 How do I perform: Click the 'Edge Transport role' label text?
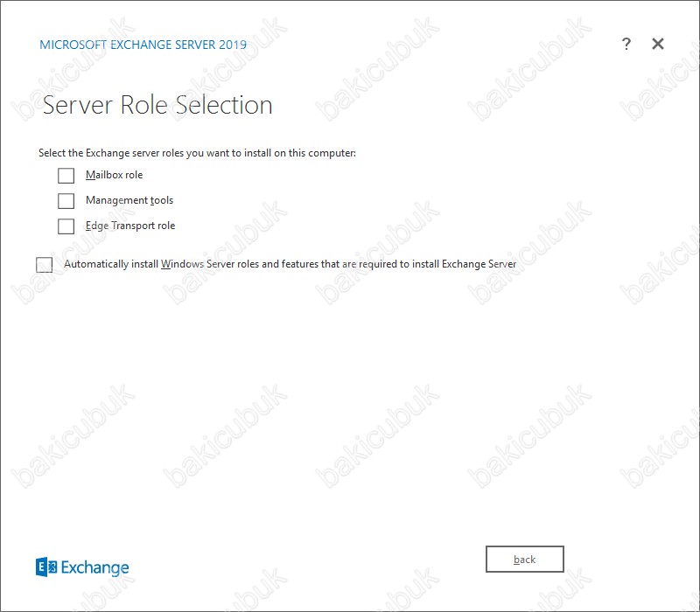pyautogui.click(x=130, y=226)
